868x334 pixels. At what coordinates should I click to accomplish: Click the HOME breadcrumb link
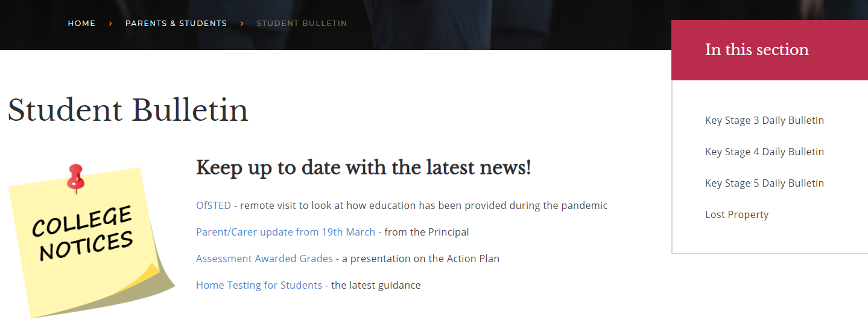pos(81,24)
